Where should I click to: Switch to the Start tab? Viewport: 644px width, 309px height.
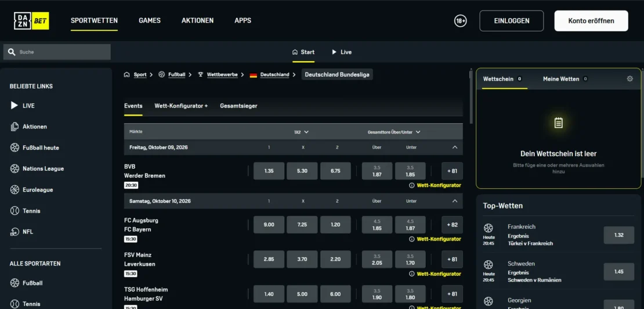pos(303,52)
